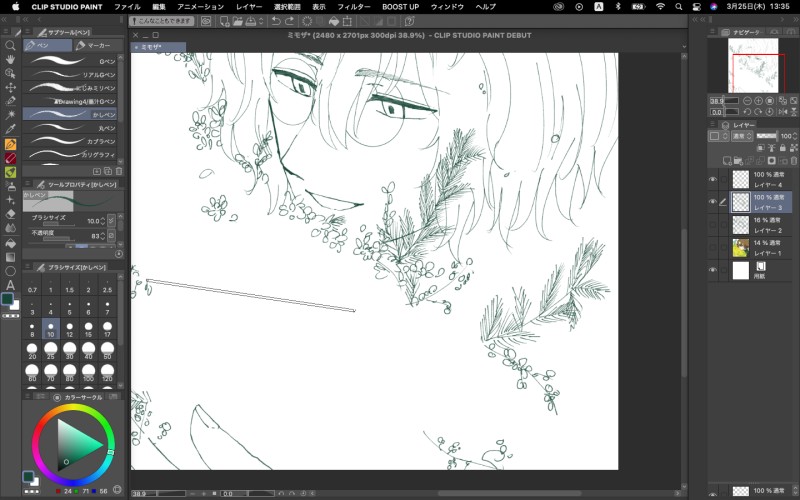Viewport: 800px width, 500px height.
Task: Open 編集 menu
Action: tap(159, 7)
